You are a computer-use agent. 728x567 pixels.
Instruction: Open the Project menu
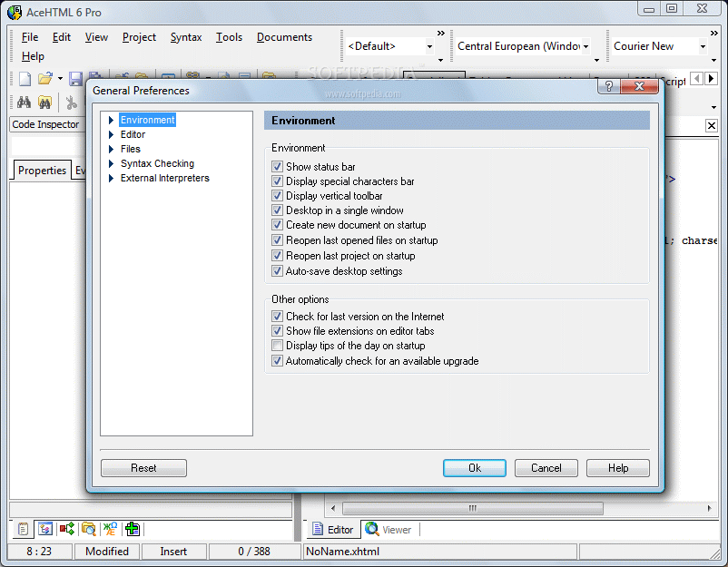(139, 37)
